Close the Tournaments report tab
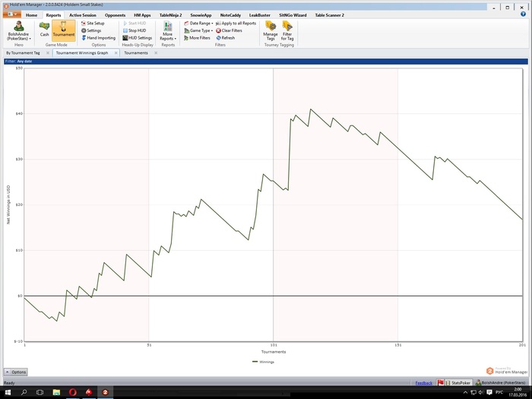This screenshot has width=532, height=399. pyautogui.click(x=156, y=53)
